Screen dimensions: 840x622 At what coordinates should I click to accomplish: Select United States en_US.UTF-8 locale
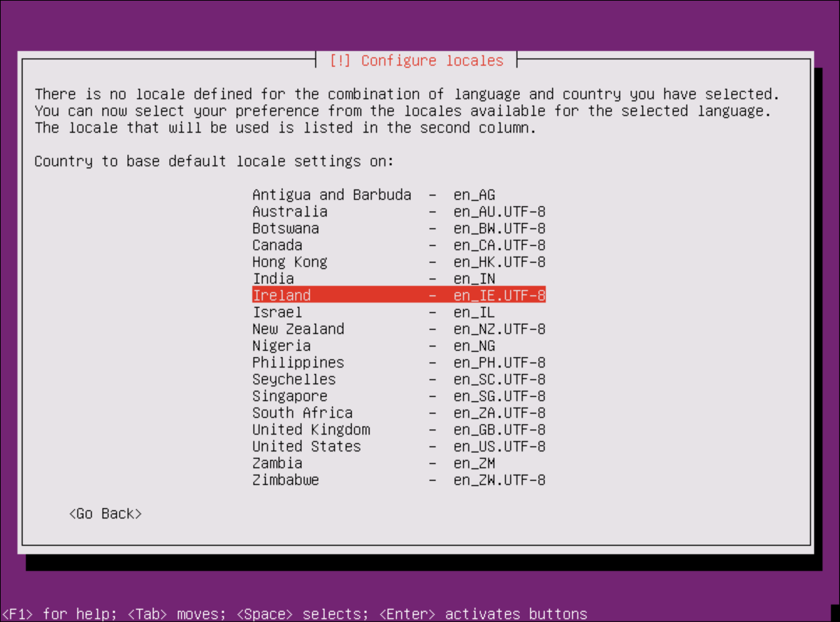(x=398, y=447)
